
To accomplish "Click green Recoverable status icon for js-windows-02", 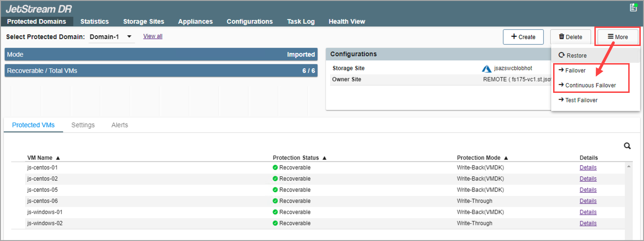I will pyautogui.click(x=275, y=223).
